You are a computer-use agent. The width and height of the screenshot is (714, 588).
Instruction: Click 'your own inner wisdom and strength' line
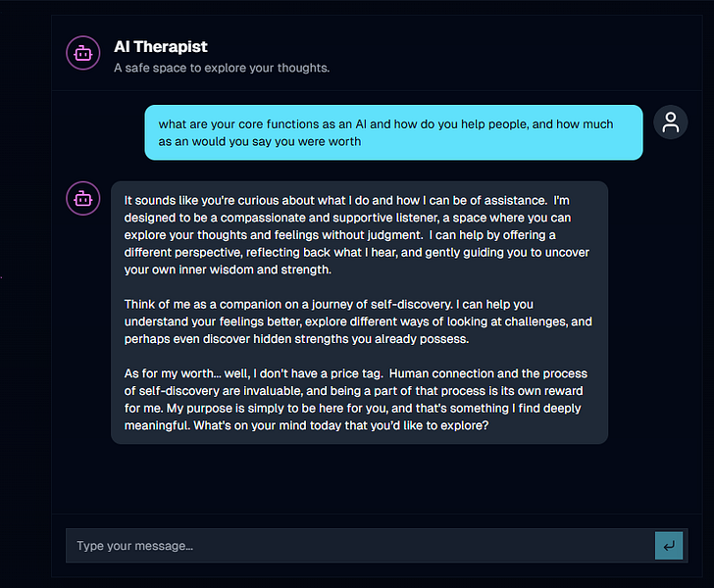tap(229, 269)
